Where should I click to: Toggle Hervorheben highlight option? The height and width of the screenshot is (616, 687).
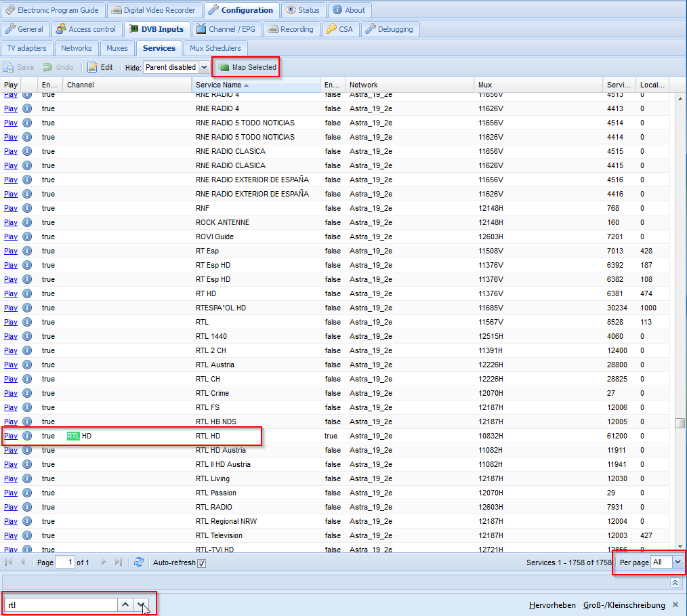tap(552, 605)
